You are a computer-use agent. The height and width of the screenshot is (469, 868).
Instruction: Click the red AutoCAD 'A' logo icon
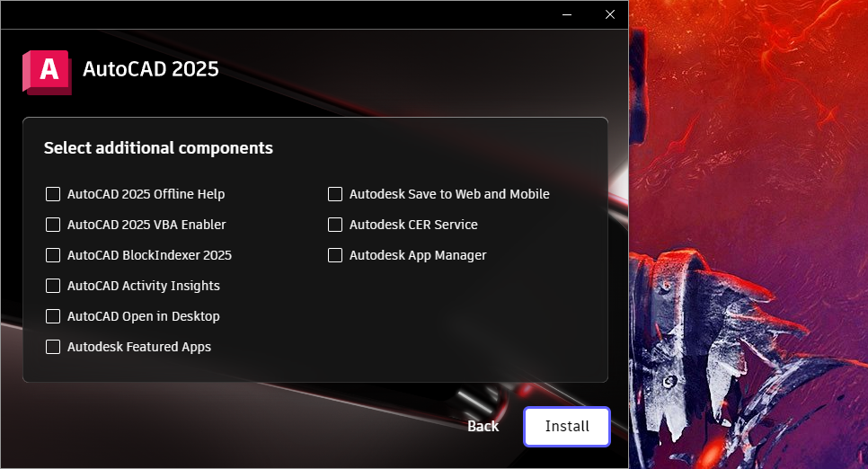[47, 72]
